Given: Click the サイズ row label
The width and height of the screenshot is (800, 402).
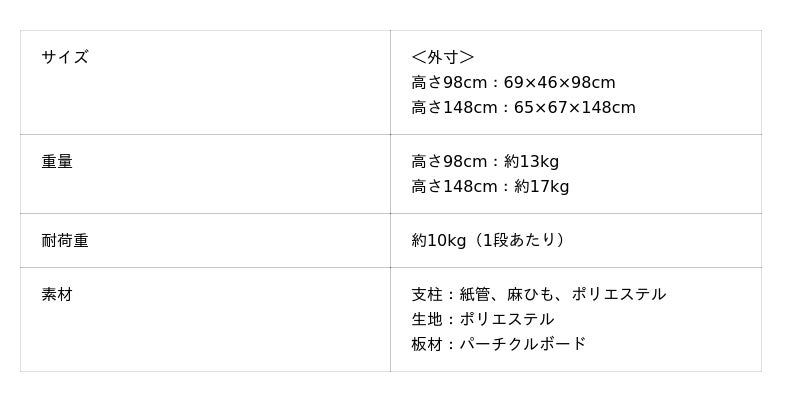Looking at the screenshot, I should click(65, 57).
